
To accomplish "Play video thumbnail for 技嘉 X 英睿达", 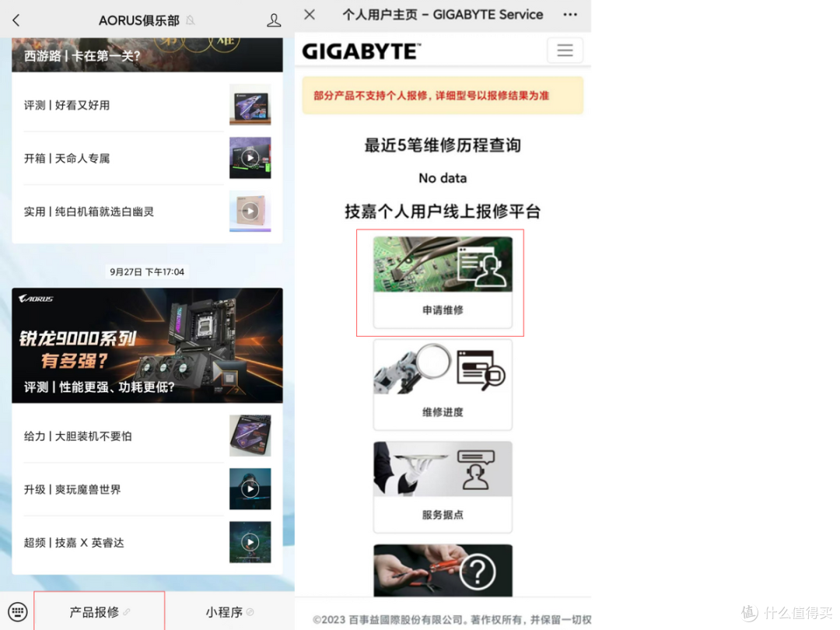I will coord(250,542).
